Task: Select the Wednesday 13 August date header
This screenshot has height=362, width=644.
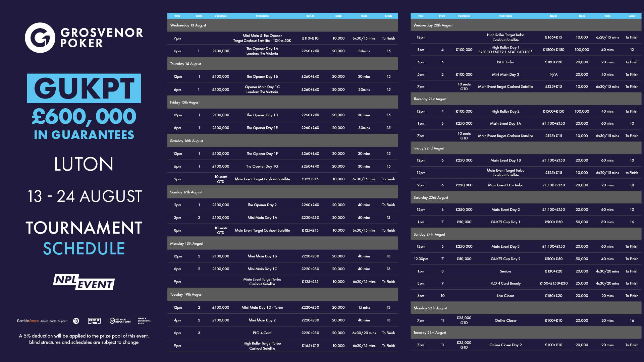Action: pyautogui.click(x=188, y=25)
